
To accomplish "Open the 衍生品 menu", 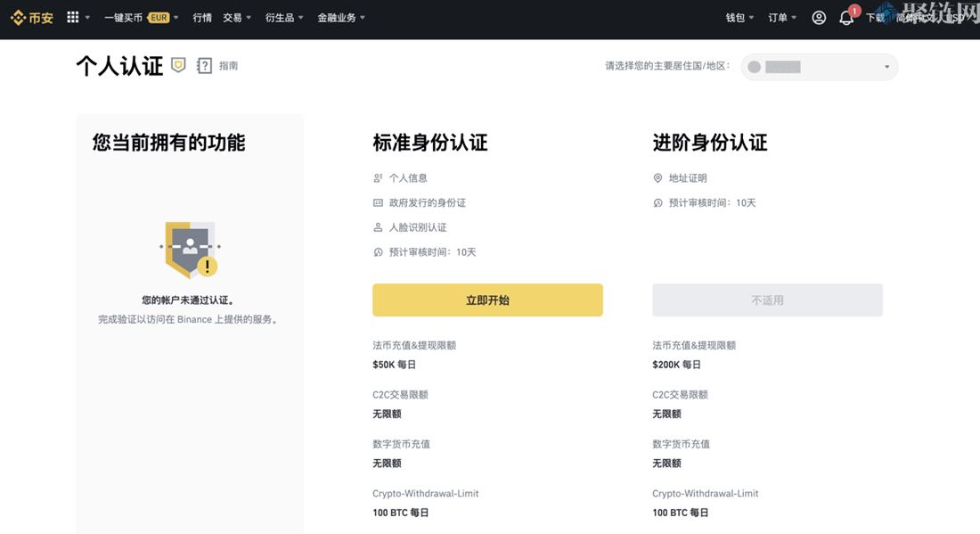I will 280,17.
